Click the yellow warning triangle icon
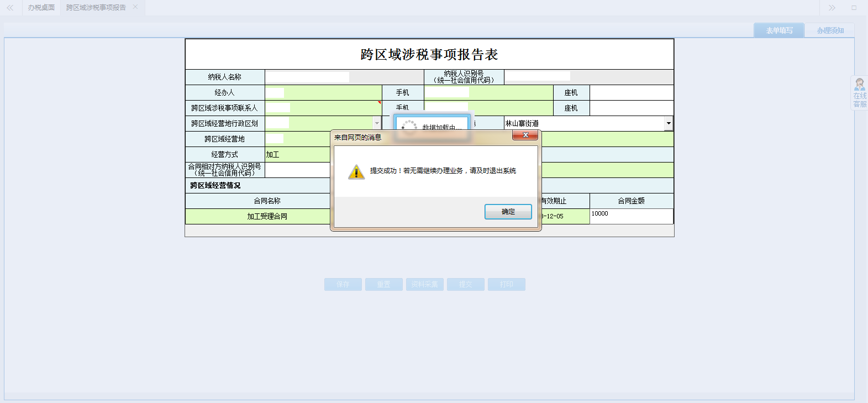868x403 pixels. (x=356, y=172)
